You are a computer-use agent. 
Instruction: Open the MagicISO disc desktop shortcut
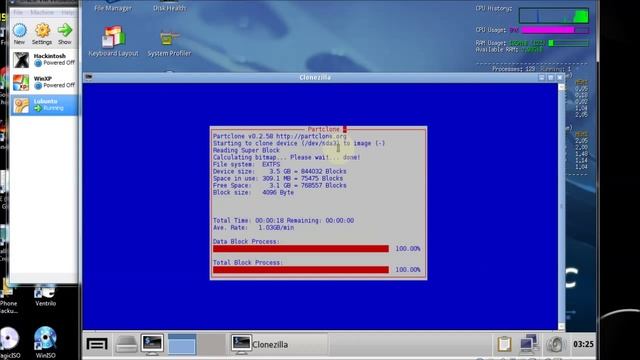pos(9,343)
